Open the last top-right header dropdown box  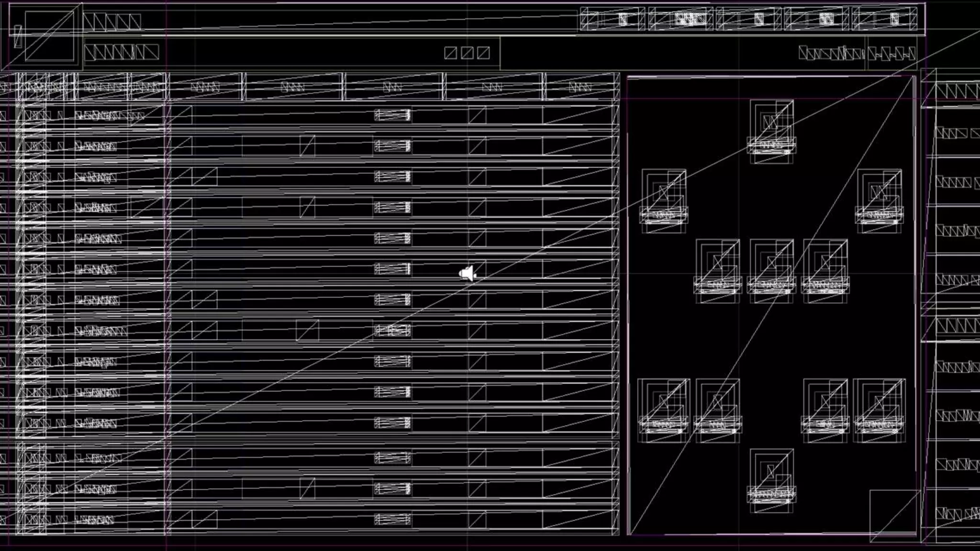pyautogui.click(x=884, y=19)
